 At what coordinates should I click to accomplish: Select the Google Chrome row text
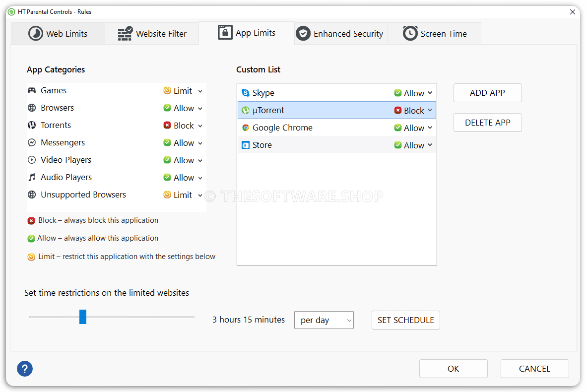point(282,128)
